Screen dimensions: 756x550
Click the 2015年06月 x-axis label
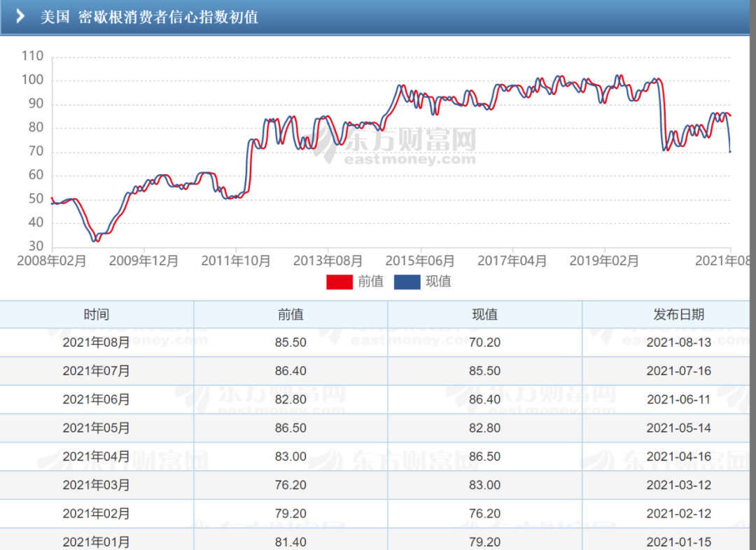click(x=420, y=261)
